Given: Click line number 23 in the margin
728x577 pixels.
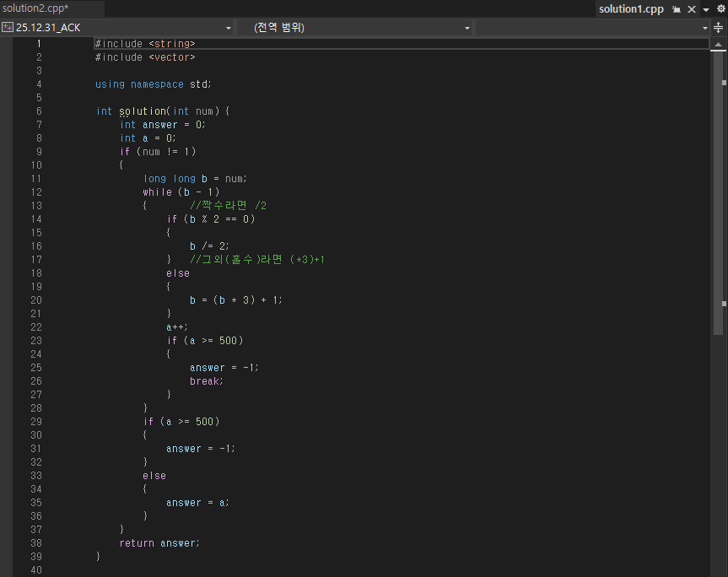Looking at the screenshot, I should 36,340.
